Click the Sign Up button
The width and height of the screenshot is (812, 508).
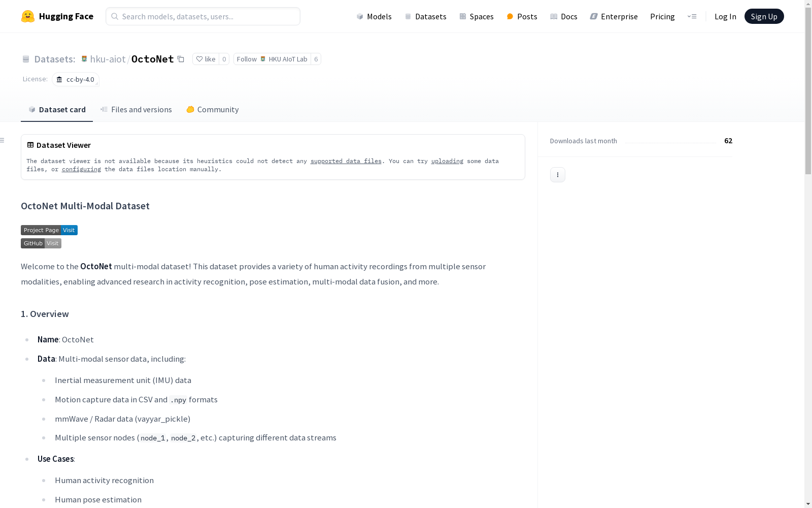tap(764, 16)
